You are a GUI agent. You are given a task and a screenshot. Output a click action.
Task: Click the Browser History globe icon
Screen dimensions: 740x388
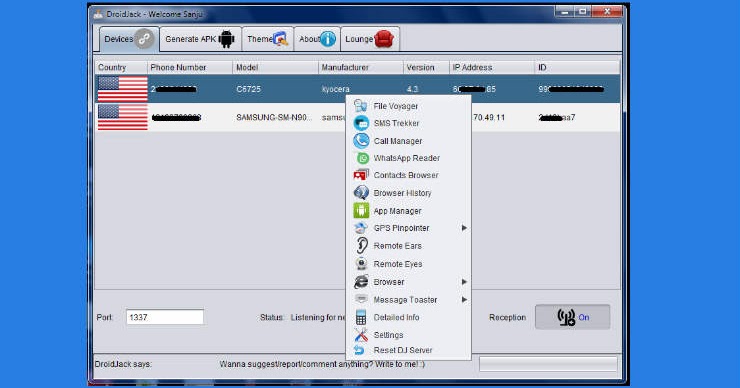coord(361,193)
